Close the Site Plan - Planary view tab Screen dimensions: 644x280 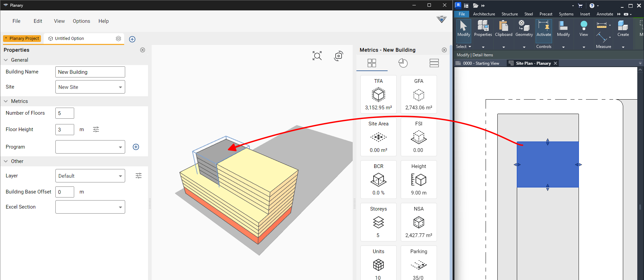[555, 63]
